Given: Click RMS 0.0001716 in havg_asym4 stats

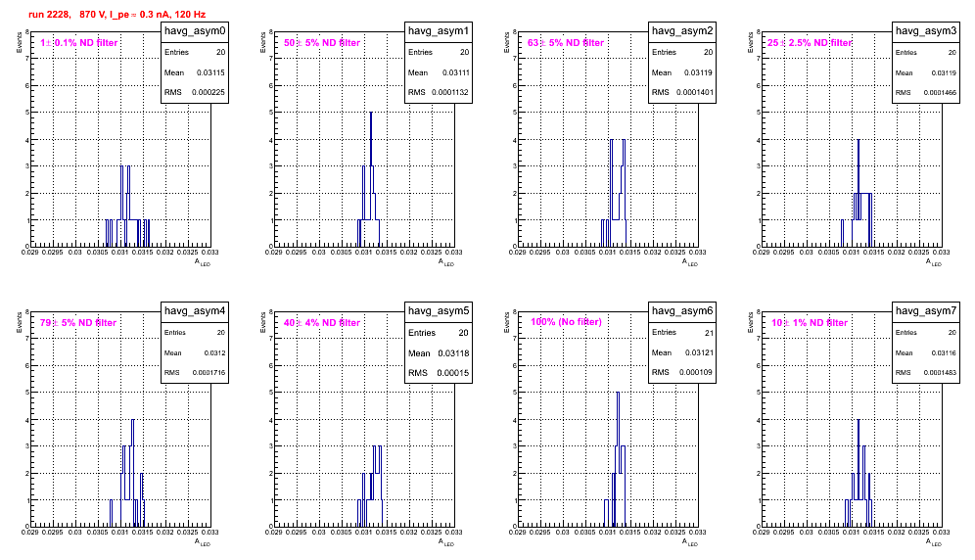Looking at the screenshot, I should (x=195, y=373).
